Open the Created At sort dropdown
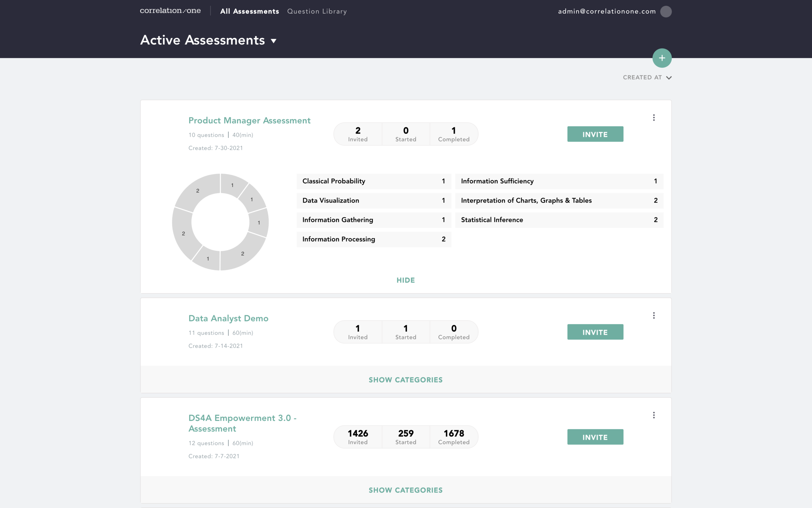The image size is (812, 508). click(647, 78)
